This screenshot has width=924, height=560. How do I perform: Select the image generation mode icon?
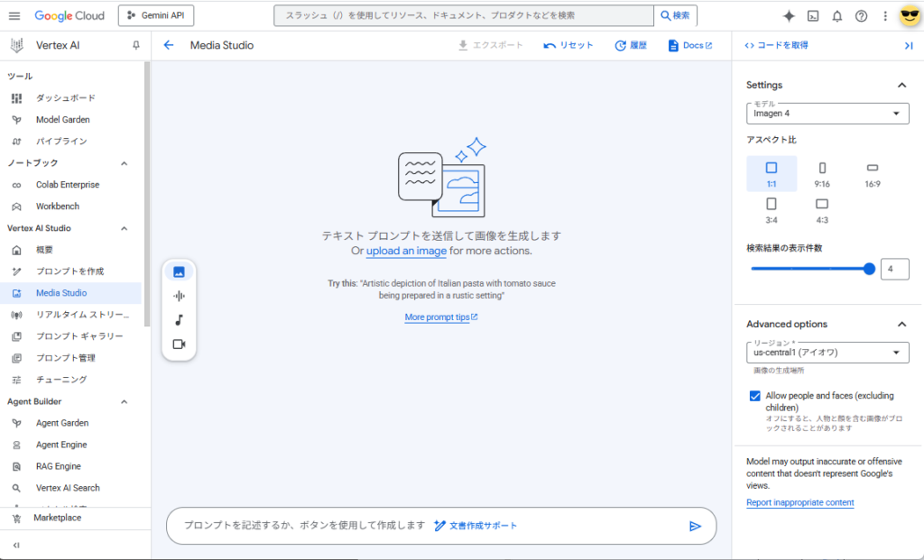180,271
